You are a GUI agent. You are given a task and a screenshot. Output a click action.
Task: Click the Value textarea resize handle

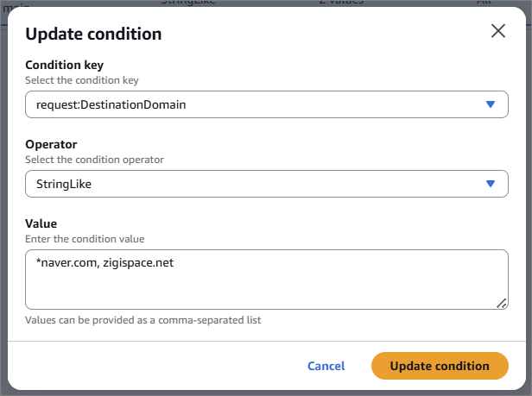point(502,303)
